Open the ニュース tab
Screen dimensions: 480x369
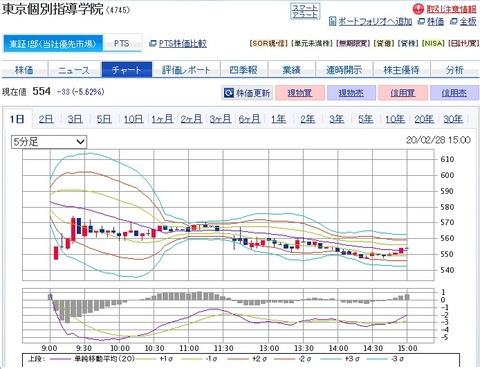click(x=75, y=70)
